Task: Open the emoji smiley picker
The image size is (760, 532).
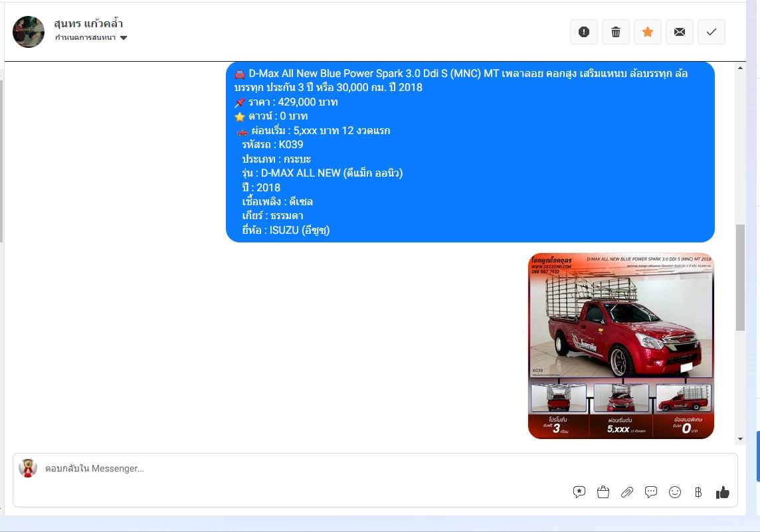Action: coord(675,492)
